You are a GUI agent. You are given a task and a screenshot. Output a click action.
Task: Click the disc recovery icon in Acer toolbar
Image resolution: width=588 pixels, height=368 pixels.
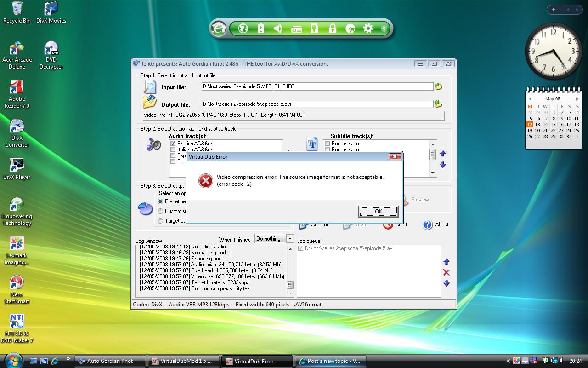[350, 29]
